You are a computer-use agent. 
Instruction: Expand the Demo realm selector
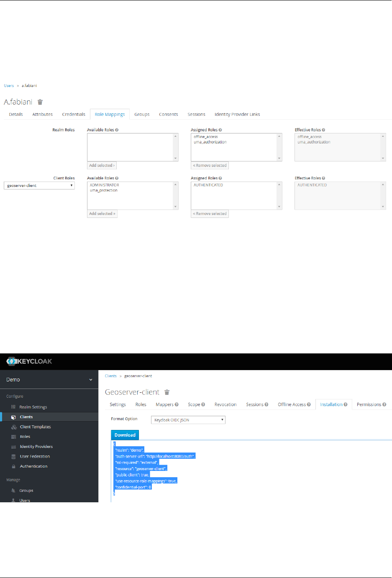pyautogui.click(x=49, y=380)
